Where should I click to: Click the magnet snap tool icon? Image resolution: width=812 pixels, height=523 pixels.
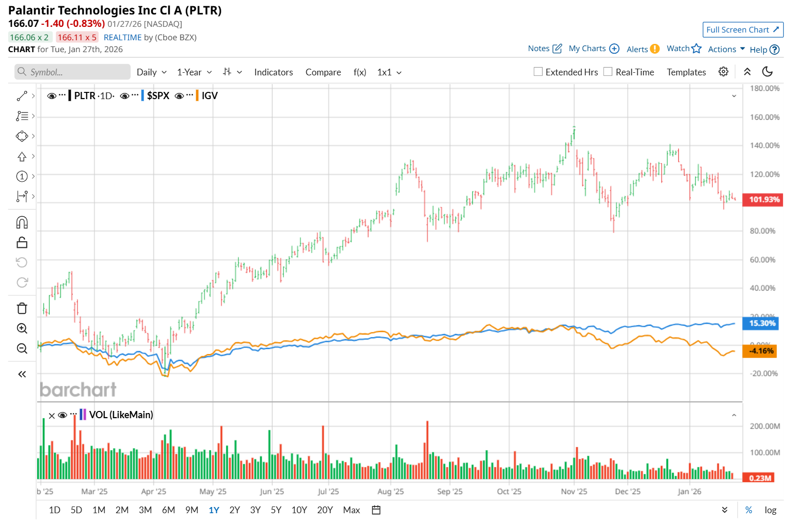click(22, 223)
